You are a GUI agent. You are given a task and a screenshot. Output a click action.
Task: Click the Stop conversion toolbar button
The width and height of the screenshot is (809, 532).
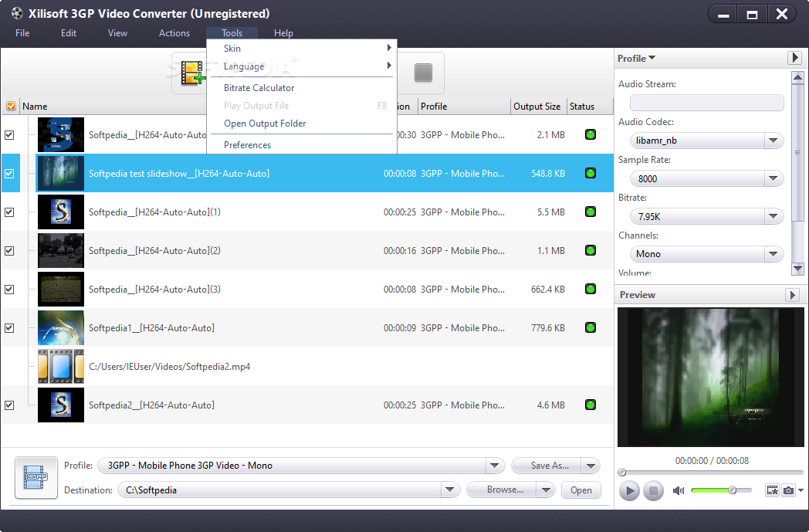pos(423,73)
